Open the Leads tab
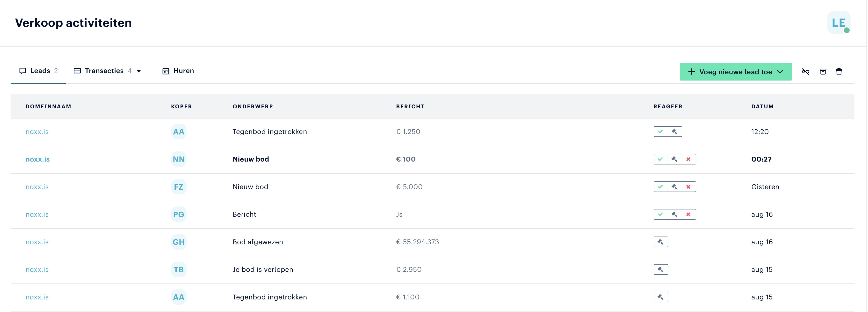 click(38, 71)
